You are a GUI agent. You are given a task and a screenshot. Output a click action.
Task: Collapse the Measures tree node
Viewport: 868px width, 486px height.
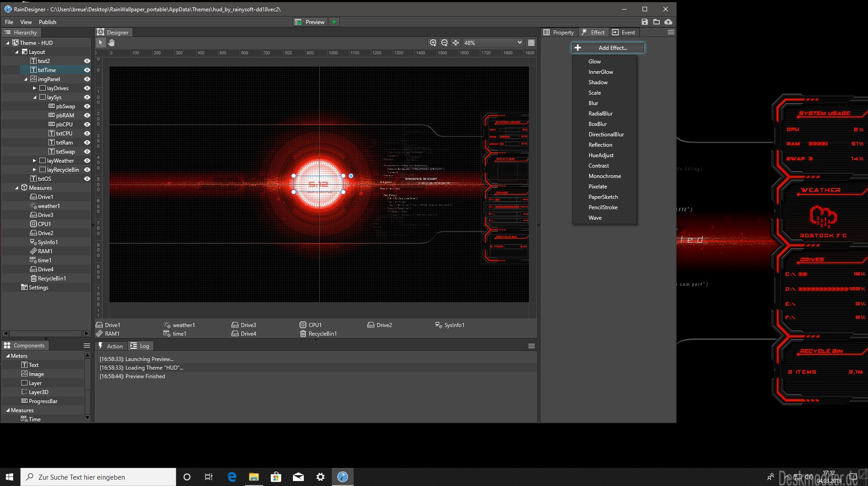coord(17,188)
